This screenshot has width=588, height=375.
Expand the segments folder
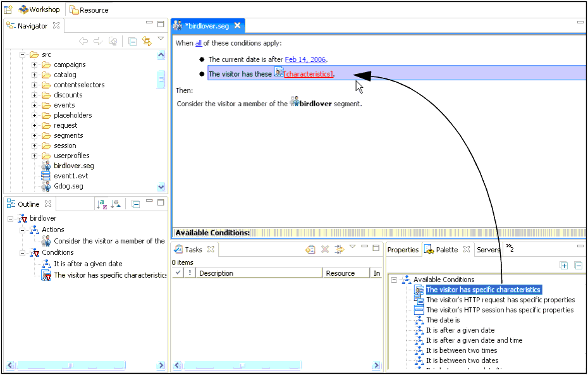tap(35, 136)
